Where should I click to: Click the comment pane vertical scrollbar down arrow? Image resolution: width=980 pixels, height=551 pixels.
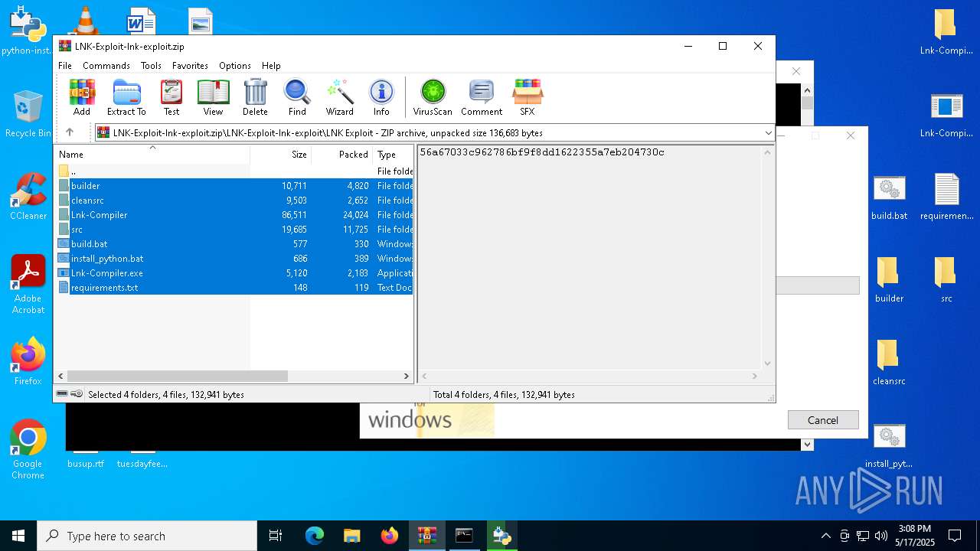pos(767,364)
